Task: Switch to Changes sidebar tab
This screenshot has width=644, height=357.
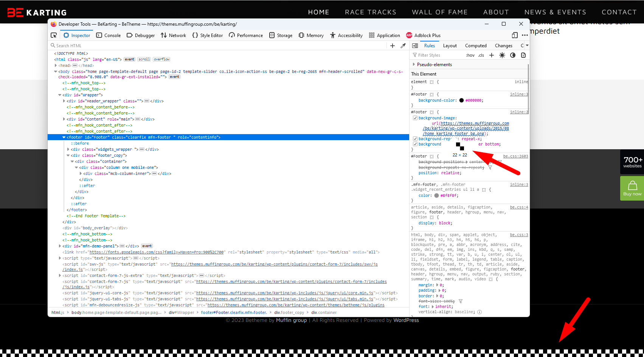Action: 504,46
